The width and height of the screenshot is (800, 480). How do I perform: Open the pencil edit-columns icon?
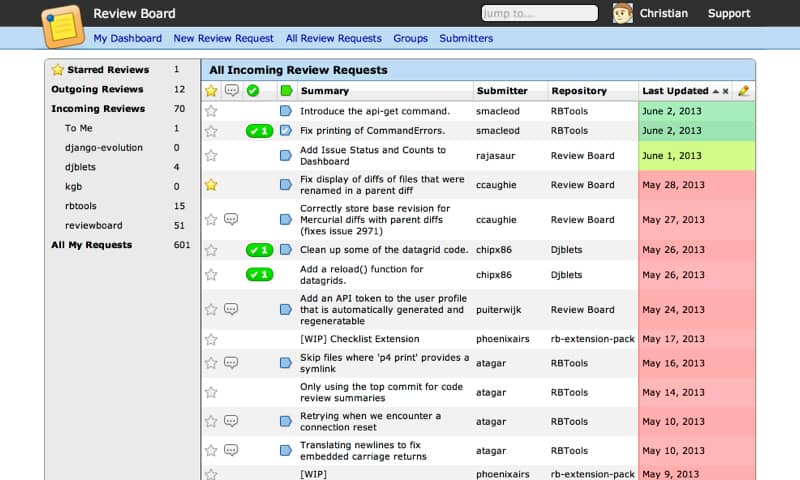[743, 91]
